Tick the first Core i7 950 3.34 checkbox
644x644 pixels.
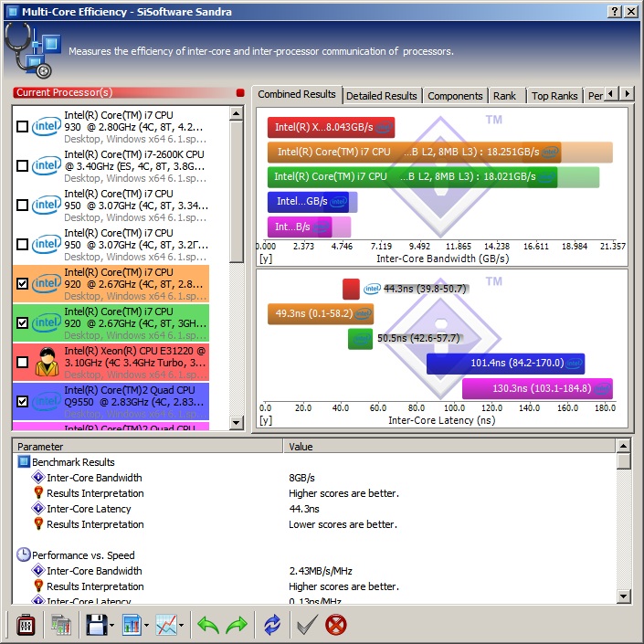pos(22,205)
